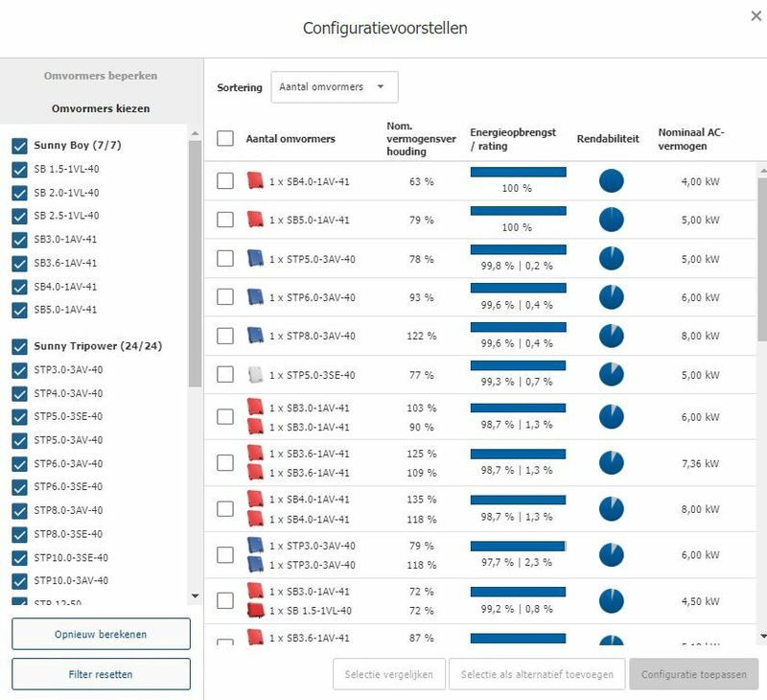767x700 pixels.
Task: Click the results table scroll down arrow
Action: (x=763, y=637)
